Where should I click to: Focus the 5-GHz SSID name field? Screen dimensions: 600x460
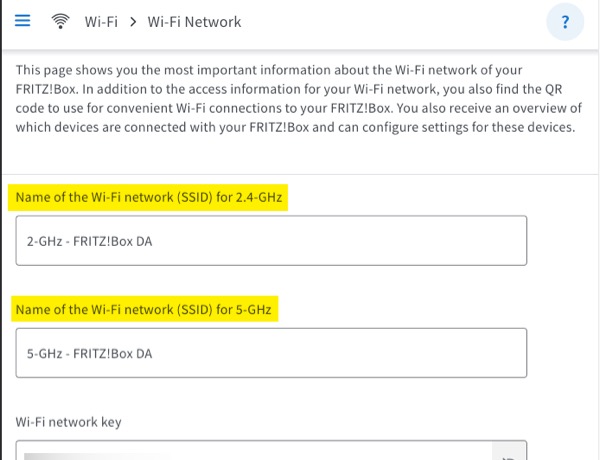[271, 352]
